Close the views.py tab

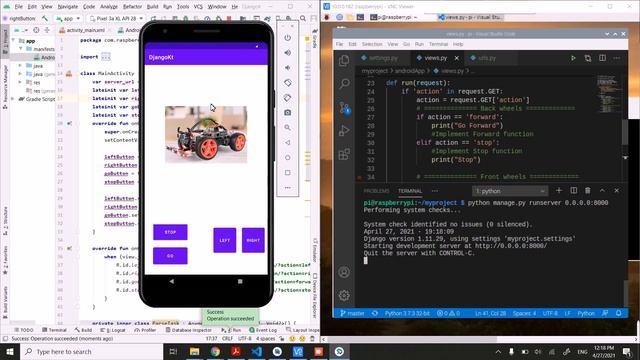click(457, 58)
